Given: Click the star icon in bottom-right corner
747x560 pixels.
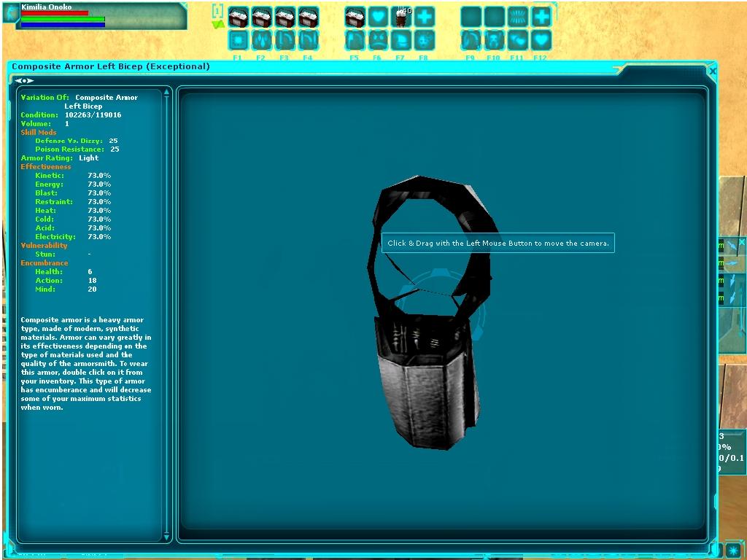Looking at the screenshot, I should (733, 550).
